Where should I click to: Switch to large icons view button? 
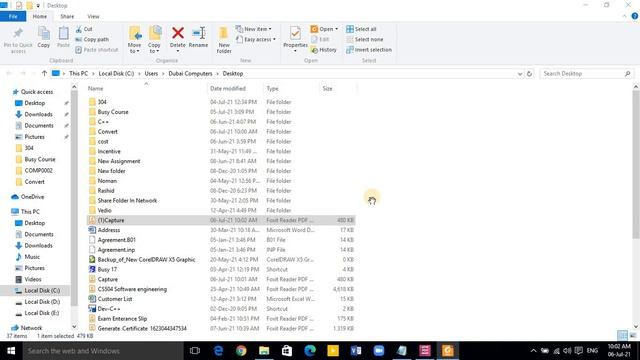click(x=633, y=336)
